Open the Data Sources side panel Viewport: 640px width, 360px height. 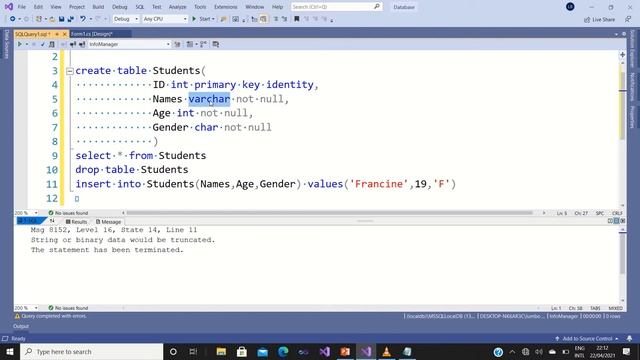(7, 44)
